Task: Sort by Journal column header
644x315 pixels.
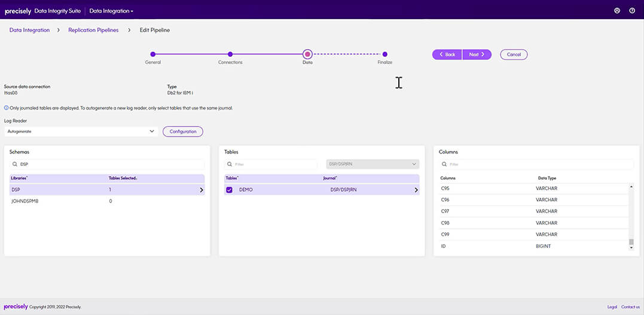Action: point(331,178)
